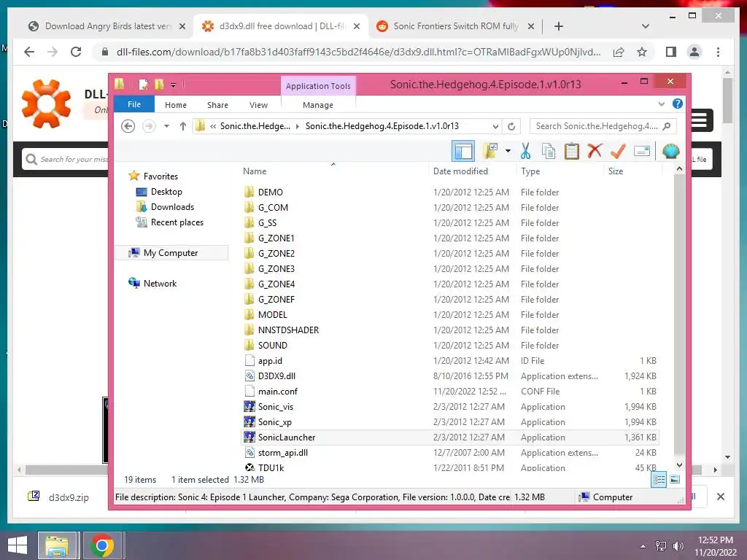Expand the ribbon using the chevron

[x=661, y=104]
